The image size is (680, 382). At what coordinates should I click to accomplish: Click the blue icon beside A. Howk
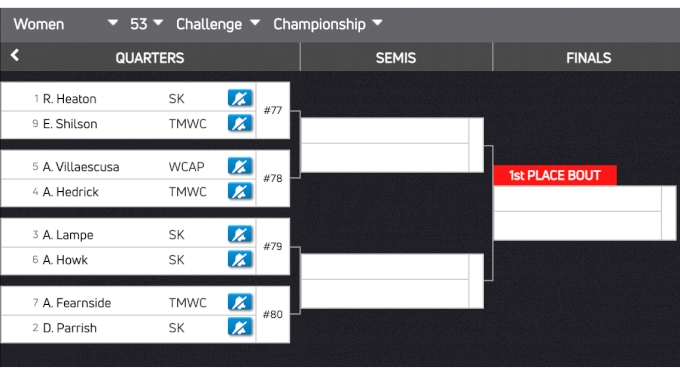(x=240, y=260)
